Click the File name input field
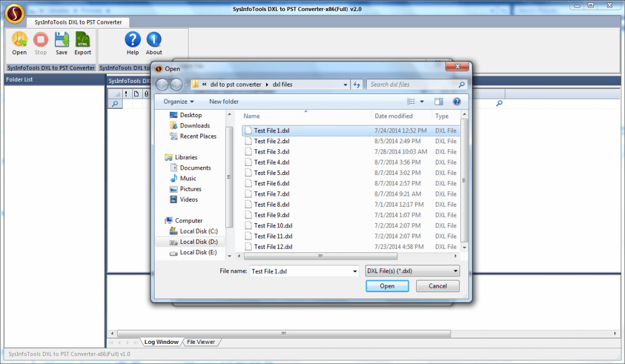 pyautogui.click(x=301, y=271)
